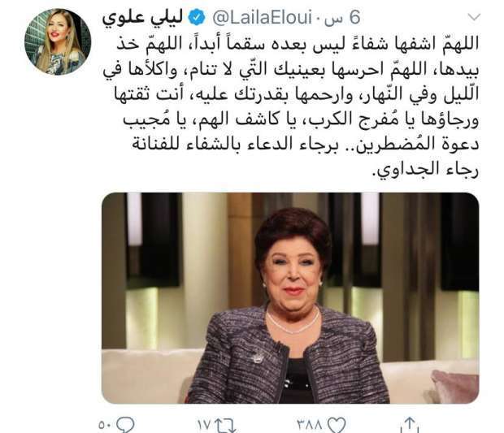Click the likes count ٣٨٨

coord(309,426)
